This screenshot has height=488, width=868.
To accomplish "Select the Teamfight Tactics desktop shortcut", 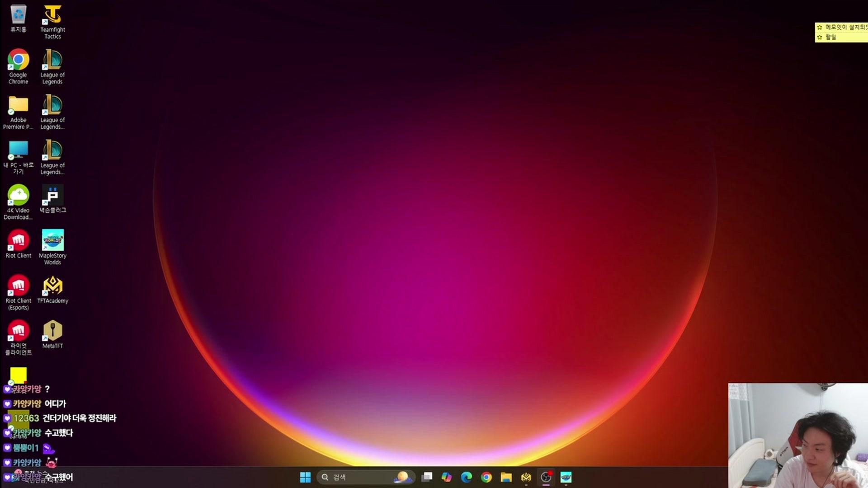I will (52, 22).
